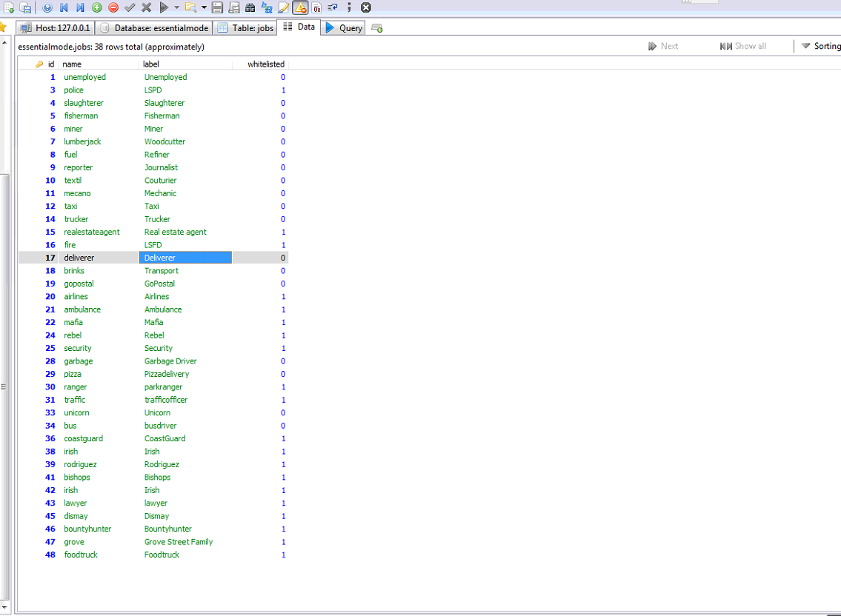Select the 'Grove Street Family' label cell

click(x=185, y=542)
